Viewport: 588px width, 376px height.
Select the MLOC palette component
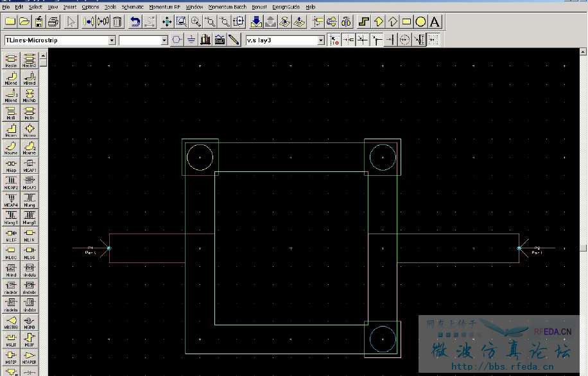coord(11,253)
